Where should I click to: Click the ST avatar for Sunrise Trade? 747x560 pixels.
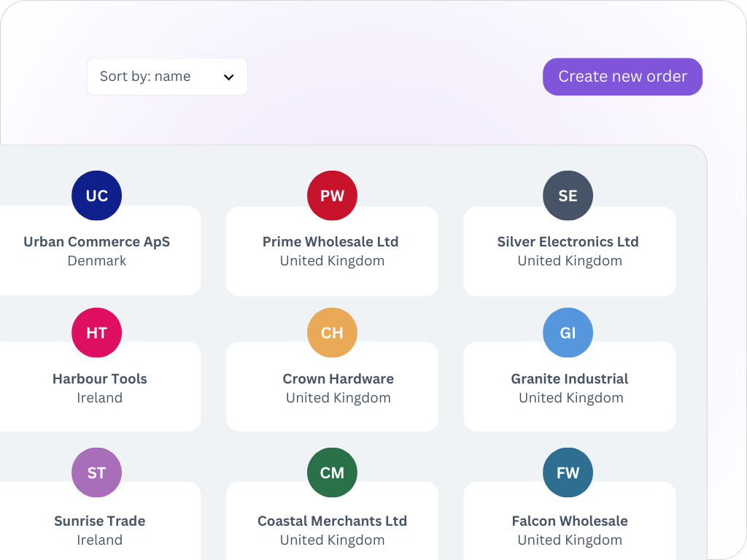coord(96,472)
